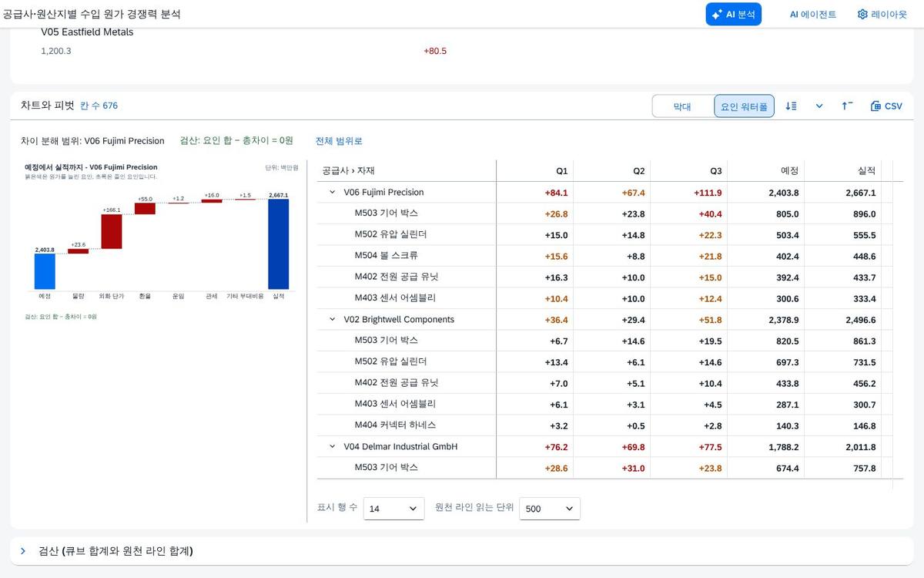This screenshot has height=578, width=924.
Task: Click the 물량 +23.6 bar
Action: pos(79,251)
